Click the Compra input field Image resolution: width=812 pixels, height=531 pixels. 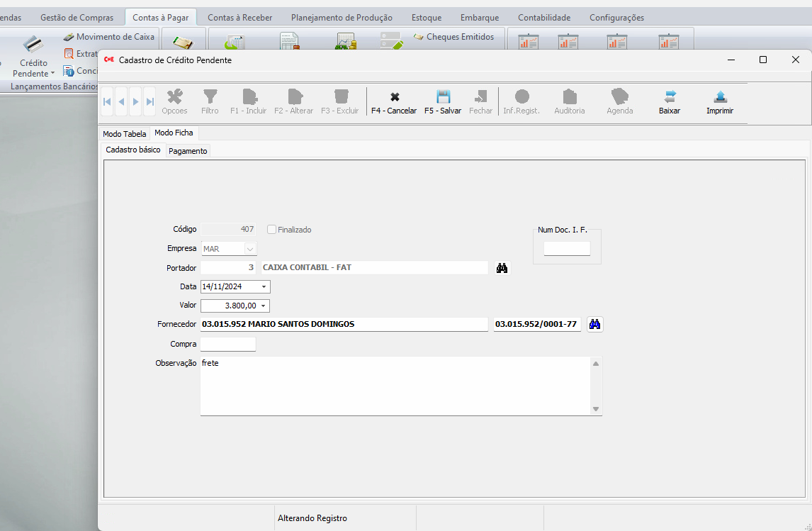click(x=227, y=344)
